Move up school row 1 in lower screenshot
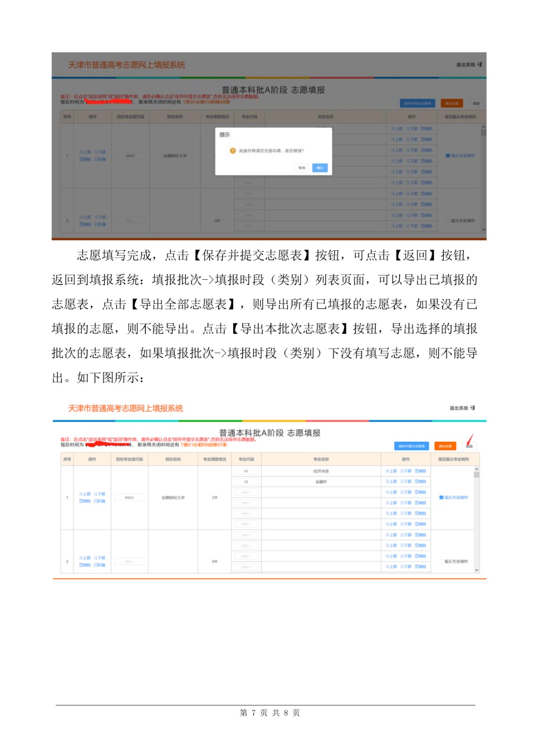The height and width of the screenshot is (756, 534). (85, 494)
